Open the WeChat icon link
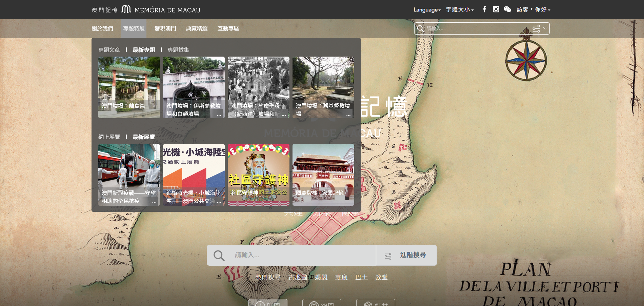 (x=507, y=9)
